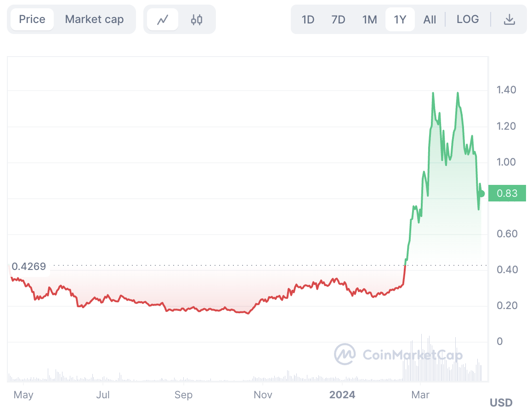The image size is (532, 413).
Task: Click the 1.40 y-axis label
Action: (506, 90)
